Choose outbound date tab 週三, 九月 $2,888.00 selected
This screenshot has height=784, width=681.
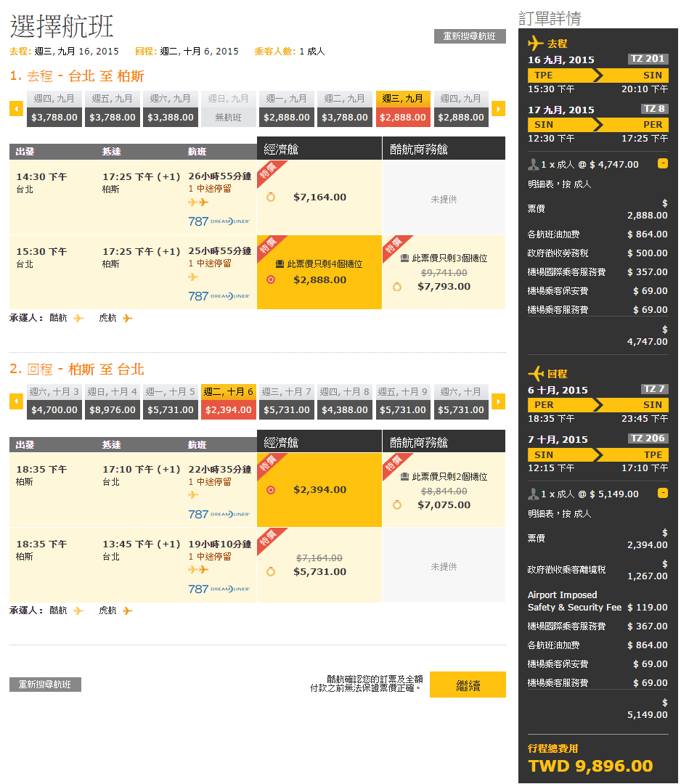point(402,108)
